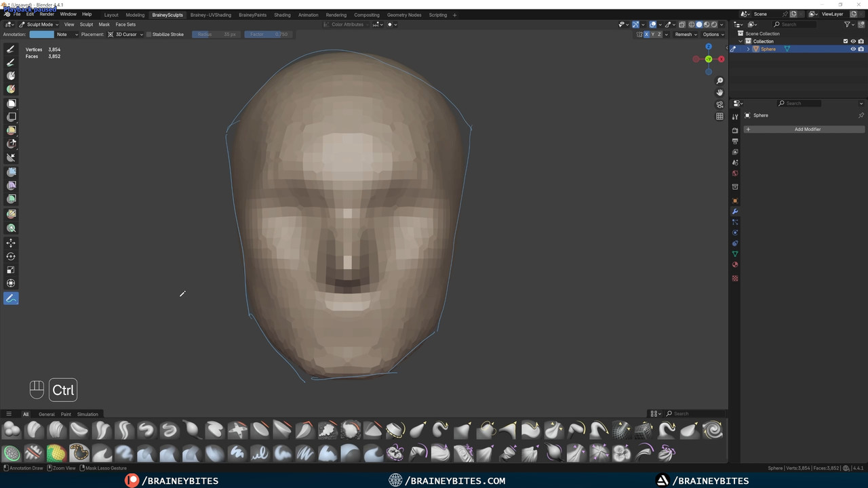The height and width of the screenshot is (488, 868).
Task: Select the Paint brush category filter
Action: pyautogui.click(x=66, y=414)
